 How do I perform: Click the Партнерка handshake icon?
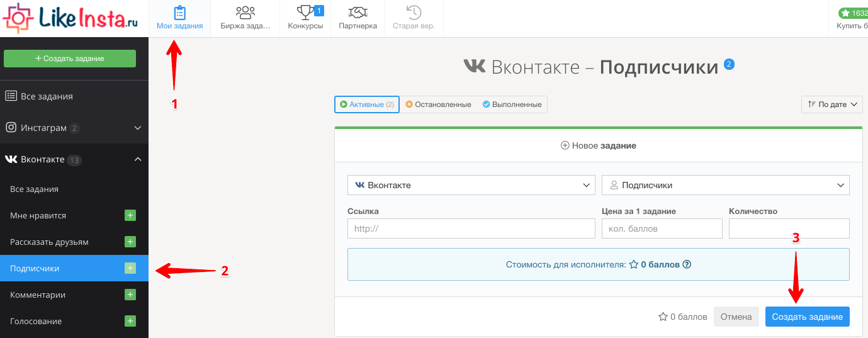point(358,13)
